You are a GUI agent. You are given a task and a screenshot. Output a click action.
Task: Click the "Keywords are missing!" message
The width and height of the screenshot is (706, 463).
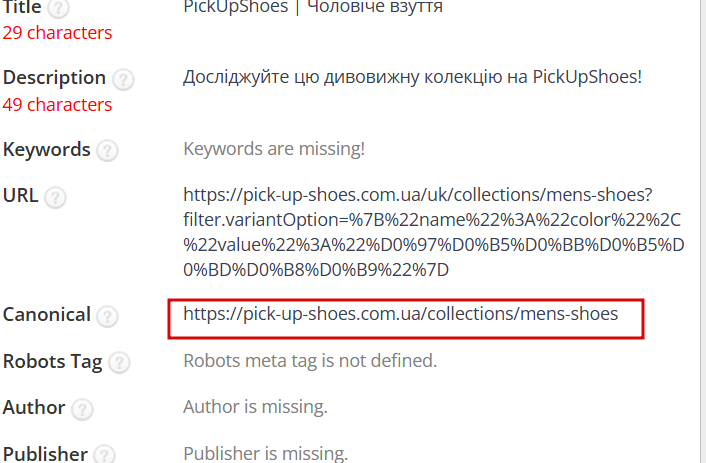(274, 150)
